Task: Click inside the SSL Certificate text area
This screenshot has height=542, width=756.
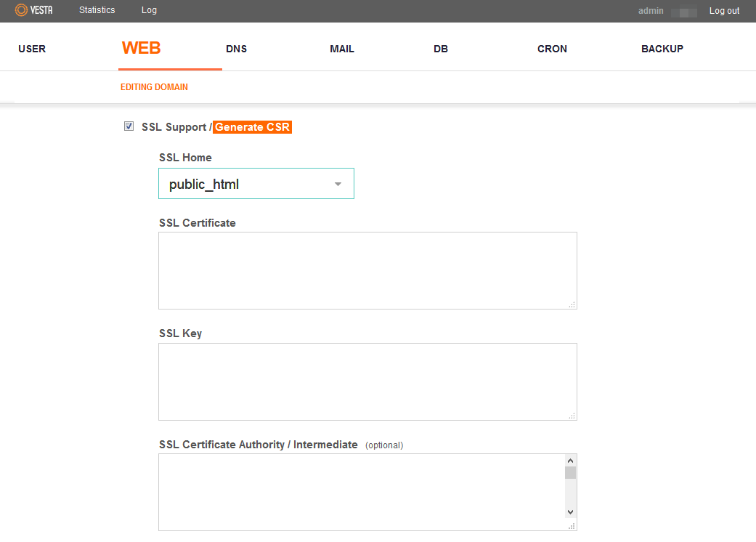Action: pyautogui.click(x=367, y=270)
